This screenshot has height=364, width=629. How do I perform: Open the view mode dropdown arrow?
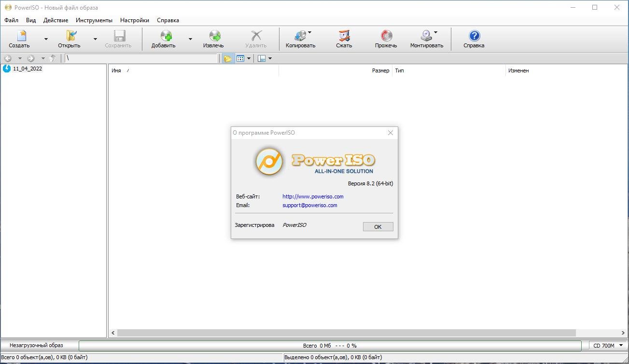tap(249, 58)
